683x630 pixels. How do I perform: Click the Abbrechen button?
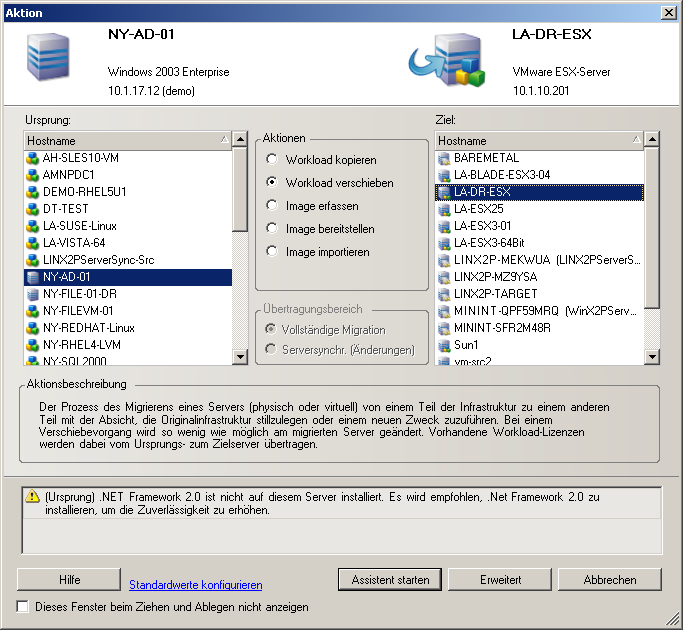(x=610, y=580)
